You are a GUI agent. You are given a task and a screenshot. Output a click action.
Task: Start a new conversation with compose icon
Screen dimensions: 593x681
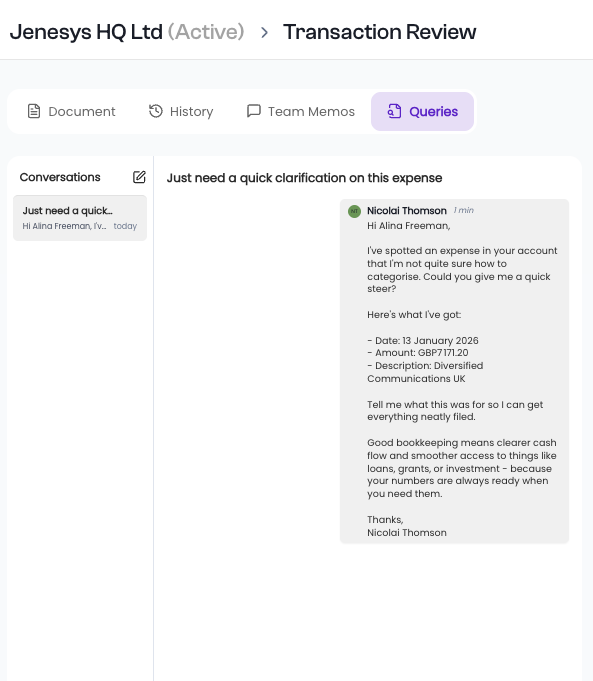point(139,177)
